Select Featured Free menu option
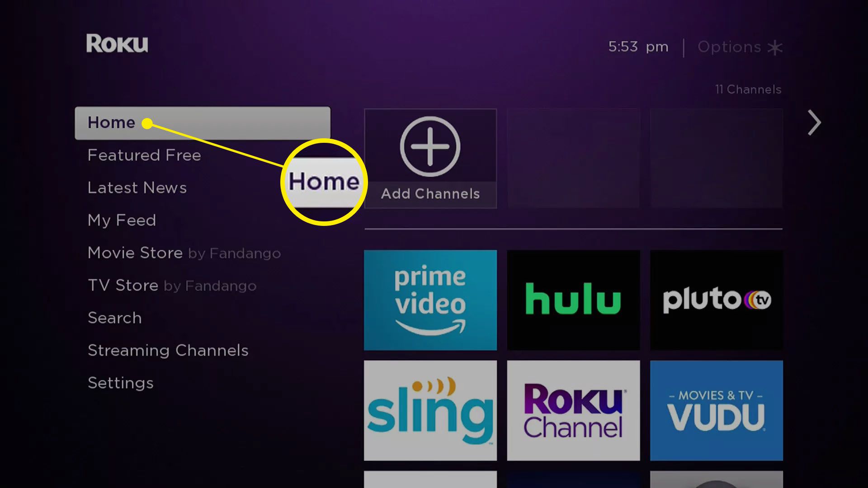 click(x=145, y=155)
